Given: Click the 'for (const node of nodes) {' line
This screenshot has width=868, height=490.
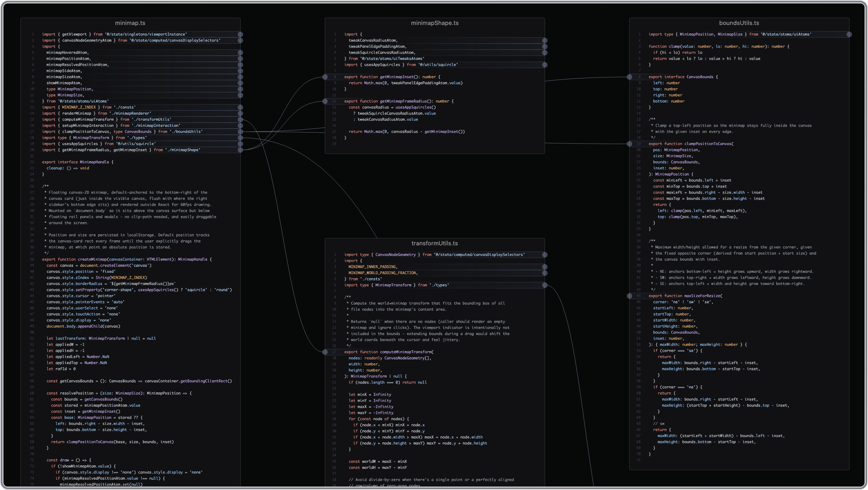Looking at the screenshot, I should pyautogui.click(x=379, y=419).
